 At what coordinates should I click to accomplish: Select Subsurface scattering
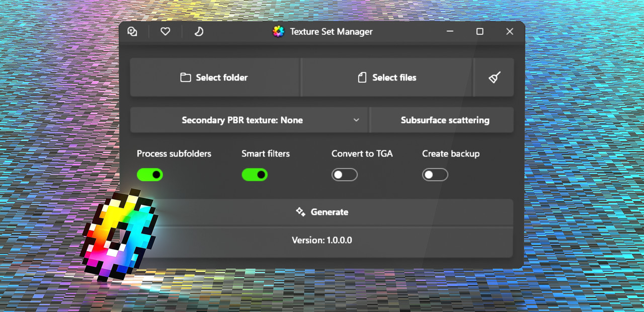pyautogui.click(x=445, y=120)
